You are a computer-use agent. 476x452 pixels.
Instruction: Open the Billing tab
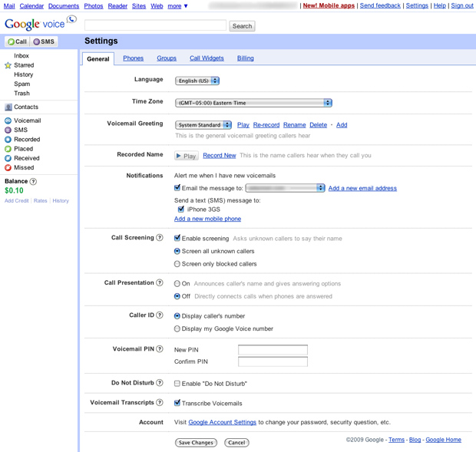tap(245, 58)
